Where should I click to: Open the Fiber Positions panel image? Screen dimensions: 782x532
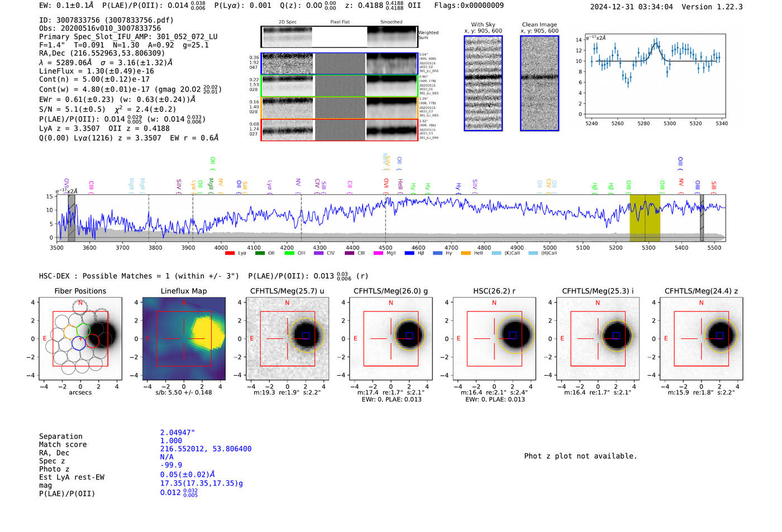coord(80,338)
